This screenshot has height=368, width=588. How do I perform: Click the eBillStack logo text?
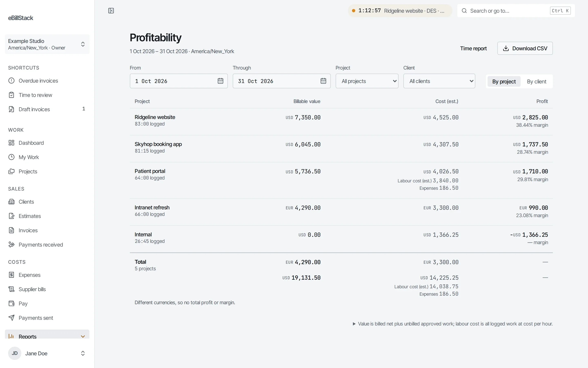tap(21, 18)
